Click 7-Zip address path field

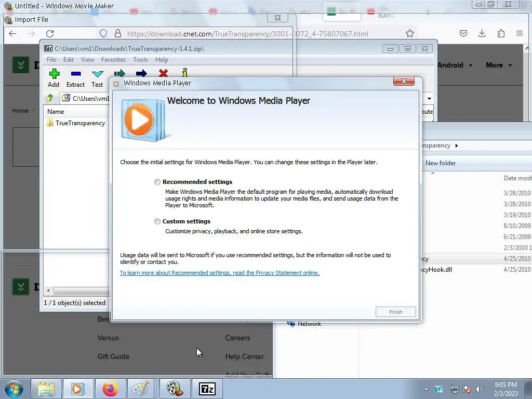pyautogui.click(x=86, y=98)
